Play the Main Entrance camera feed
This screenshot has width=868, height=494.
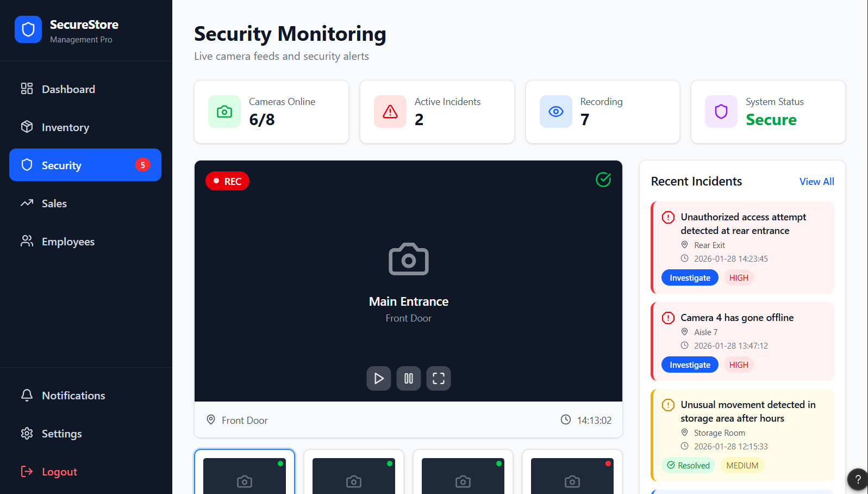[379, 378]
